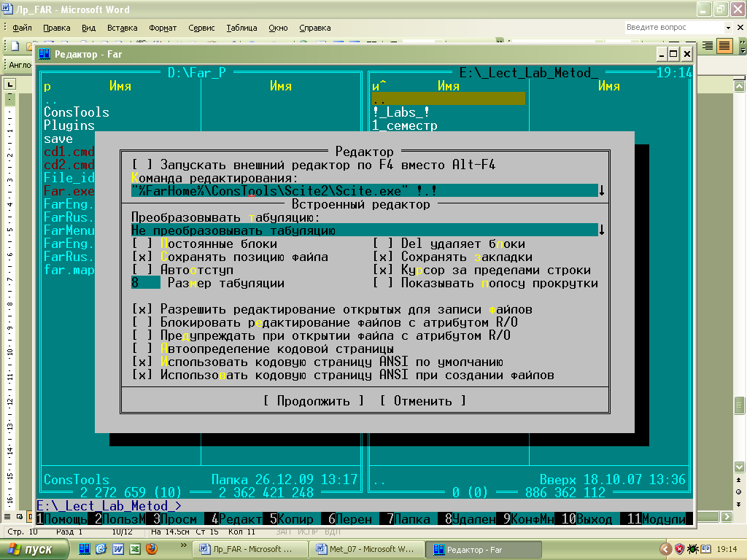The width and height of the screenshot is (747, 560).
Task: Click the bug-shaped tray icon
Action: coord(693,549)
